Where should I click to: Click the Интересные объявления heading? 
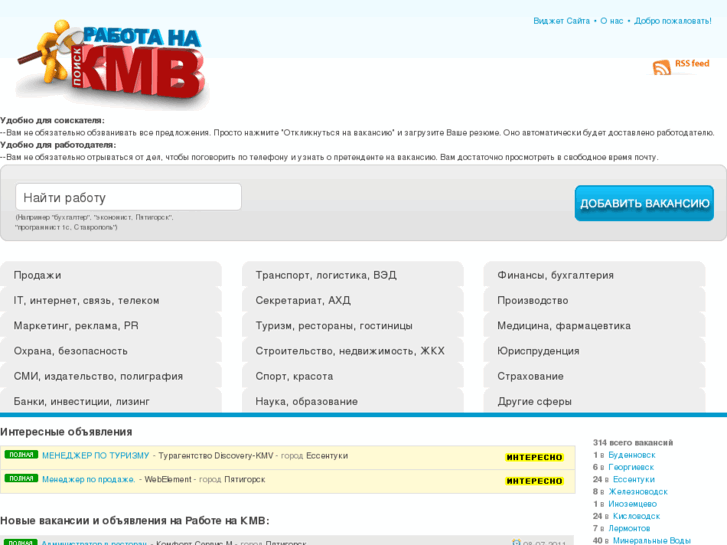pos(66,432)
